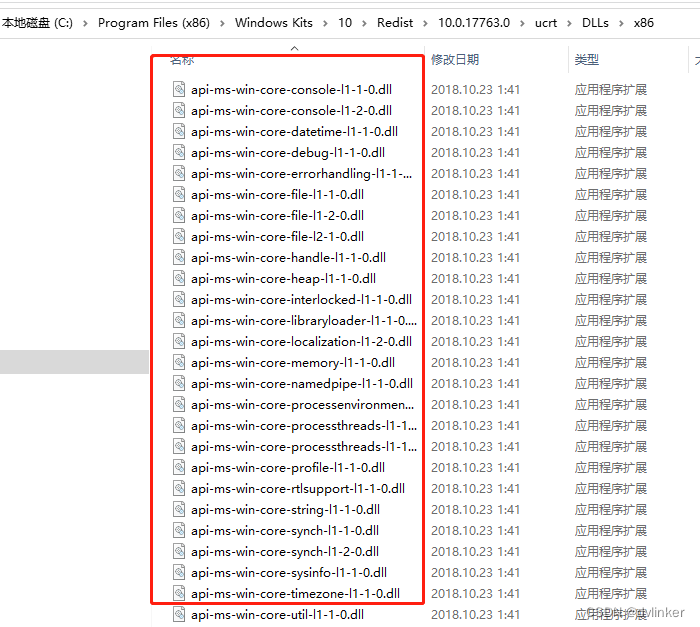Click the date of api-ms-win-core-datetime-l1-1-0.dll

(475, 132)
